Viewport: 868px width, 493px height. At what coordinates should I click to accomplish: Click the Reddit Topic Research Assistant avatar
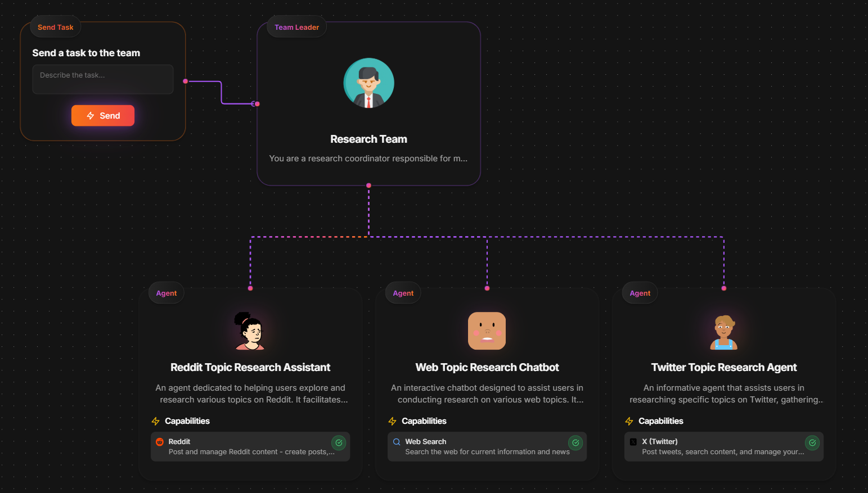[x=250, y=331]
